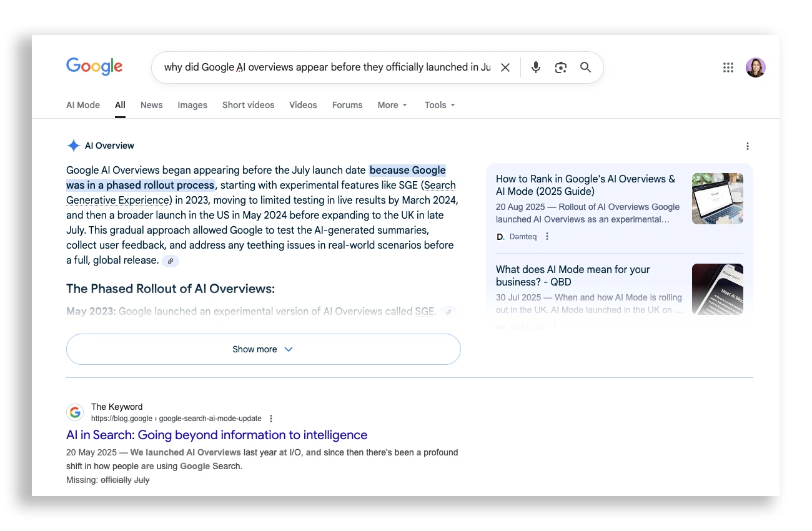Expand AI Overview with Show more
The image size is (812, 531).
263,349
